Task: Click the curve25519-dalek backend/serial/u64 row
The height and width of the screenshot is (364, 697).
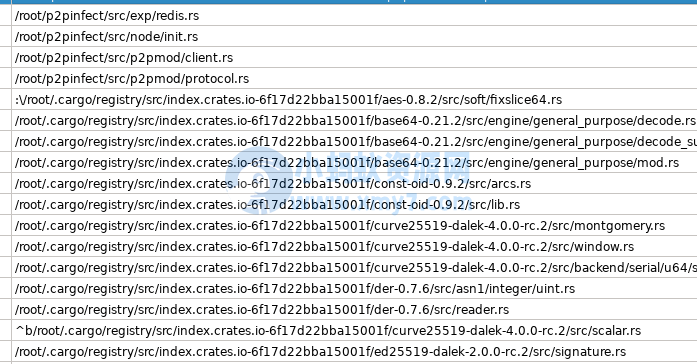Action: tap(354, 267)
